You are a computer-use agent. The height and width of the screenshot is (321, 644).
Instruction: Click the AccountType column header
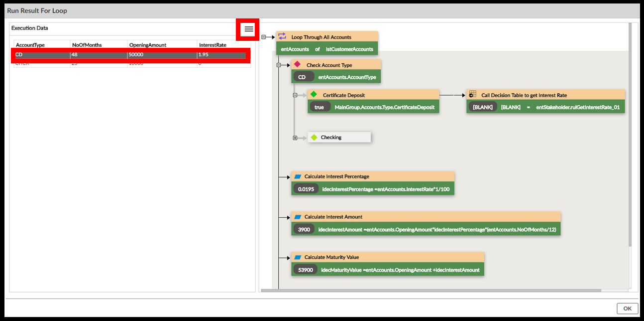point(30,45)
